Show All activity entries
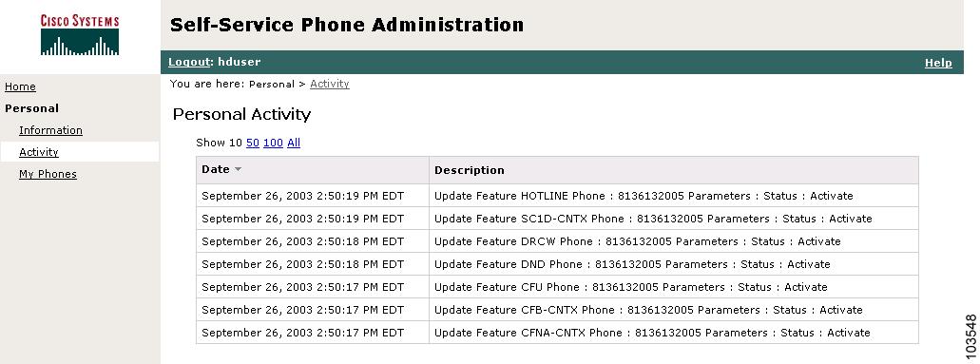980x364 pixels. (x=294, y=143)
